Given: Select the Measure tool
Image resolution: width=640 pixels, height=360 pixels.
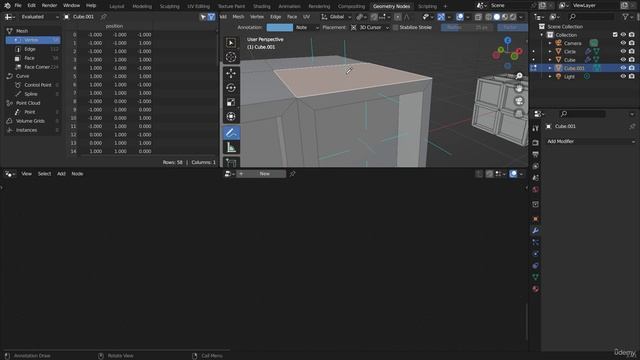Looking at the screenshot, I should point(231,147).
